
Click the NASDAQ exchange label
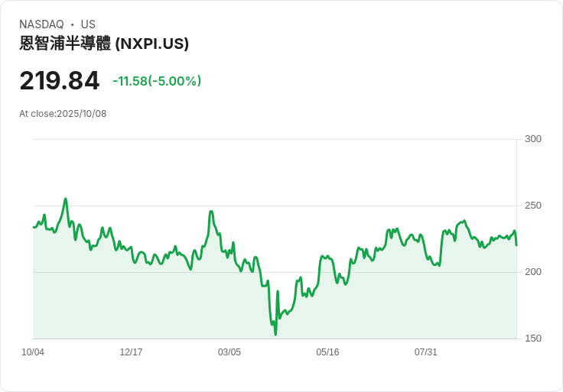(x=41, y=24)
